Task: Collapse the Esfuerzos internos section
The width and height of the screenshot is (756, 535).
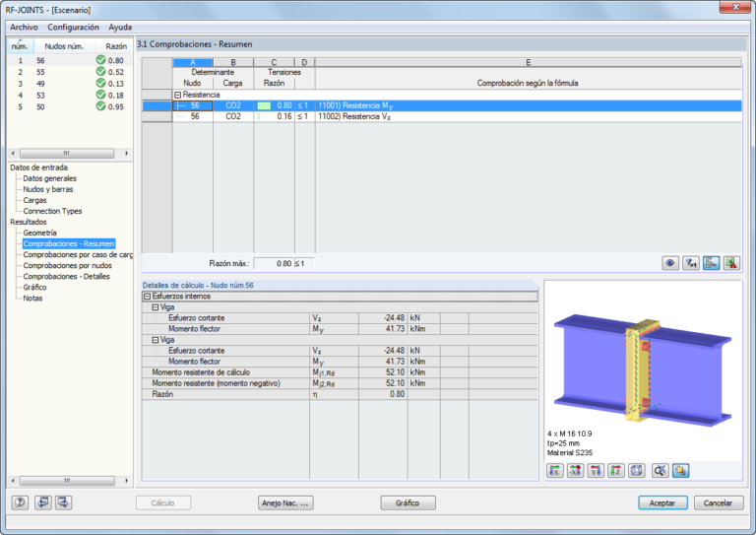Action: coord(147,297)
